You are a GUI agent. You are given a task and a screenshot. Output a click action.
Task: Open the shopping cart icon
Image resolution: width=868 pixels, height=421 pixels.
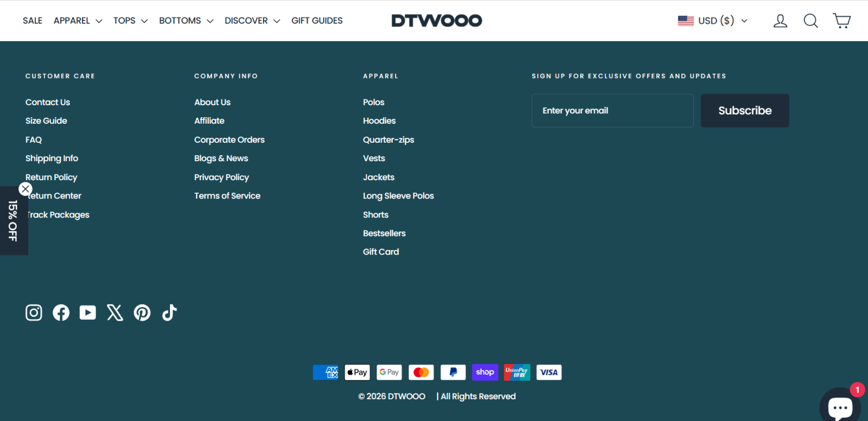pos(841,21)
